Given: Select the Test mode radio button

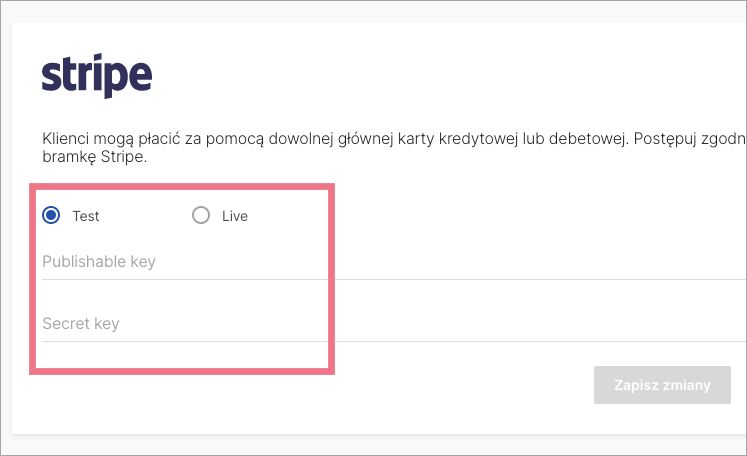Looking at the screenshot, I should (52, 215).
